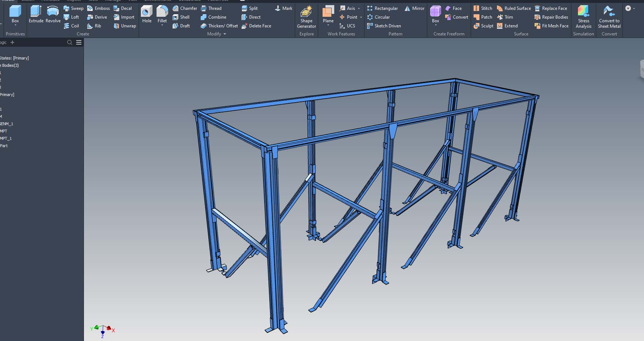Viewport: 644px width, 341px height.
Task: Open the Environments ribbon tab
Action: tap(158, 1)
